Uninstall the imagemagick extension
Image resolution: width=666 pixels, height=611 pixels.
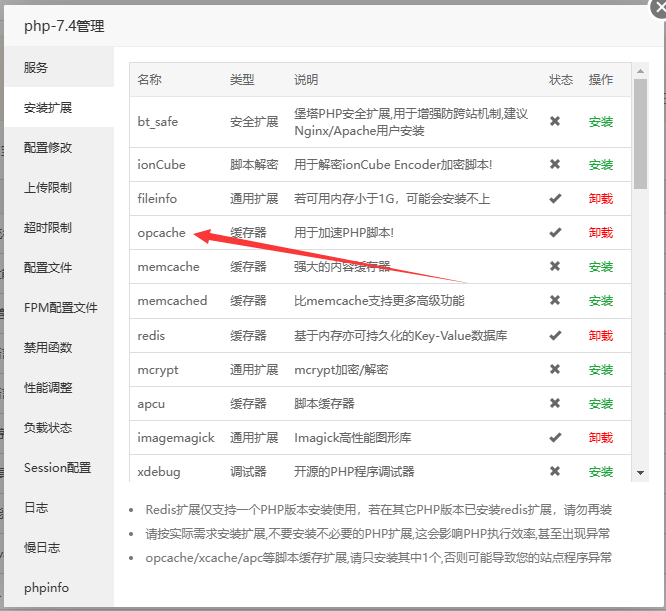(x=601, y=437)
